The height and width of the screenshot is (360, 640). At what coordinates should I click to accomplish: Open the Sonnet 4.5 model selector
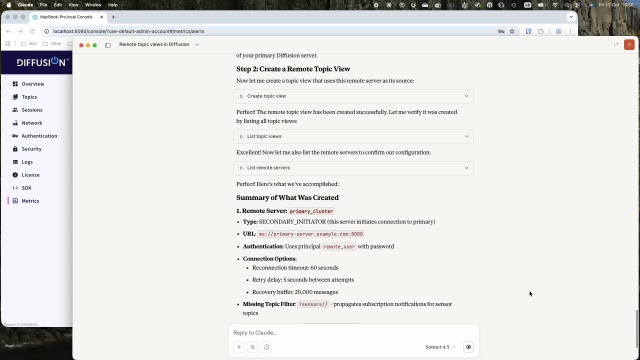[440, 347]
